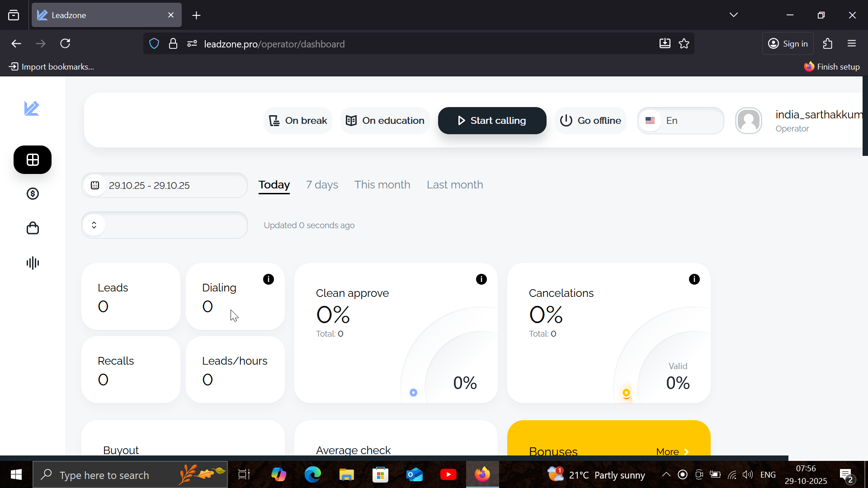Click the More link on Bonuses card
Viewport: 868px width, 488px height.
pos(672,451)
